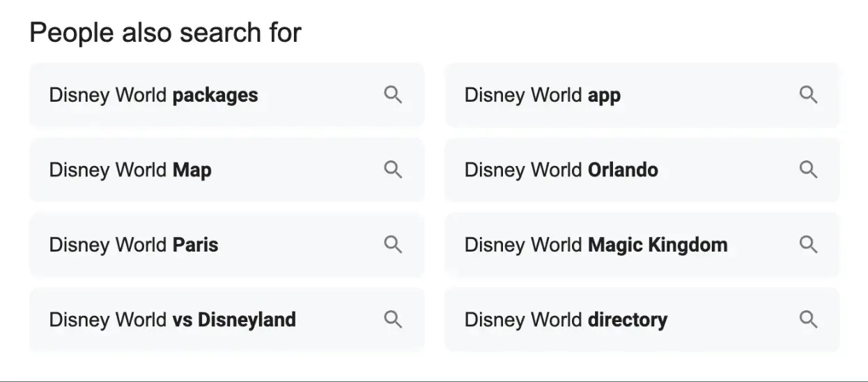Open the Disney World directory suggestion
Viewport: 868px width, 382px height.
[x=642, y=319]
